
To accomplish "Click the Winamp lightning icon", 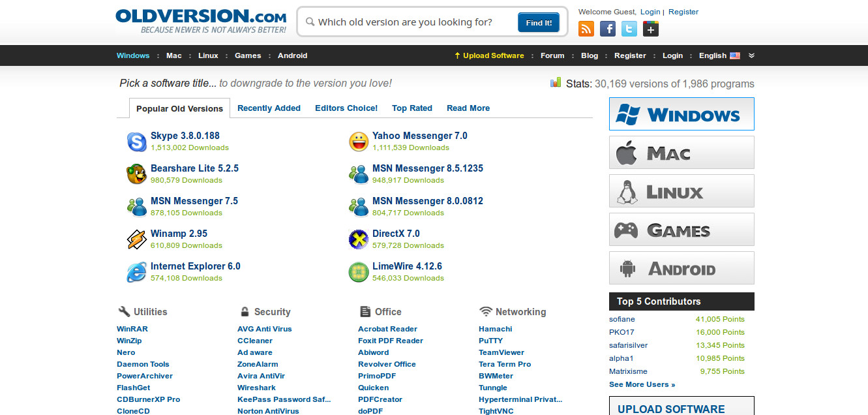I will (x=137, y=239).
